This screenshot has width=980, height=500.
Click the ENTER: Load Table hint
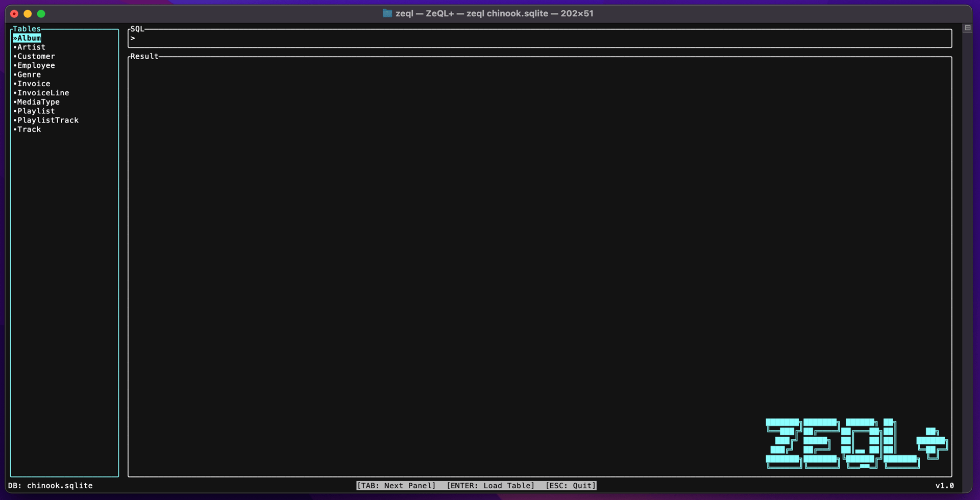point(491,486)
